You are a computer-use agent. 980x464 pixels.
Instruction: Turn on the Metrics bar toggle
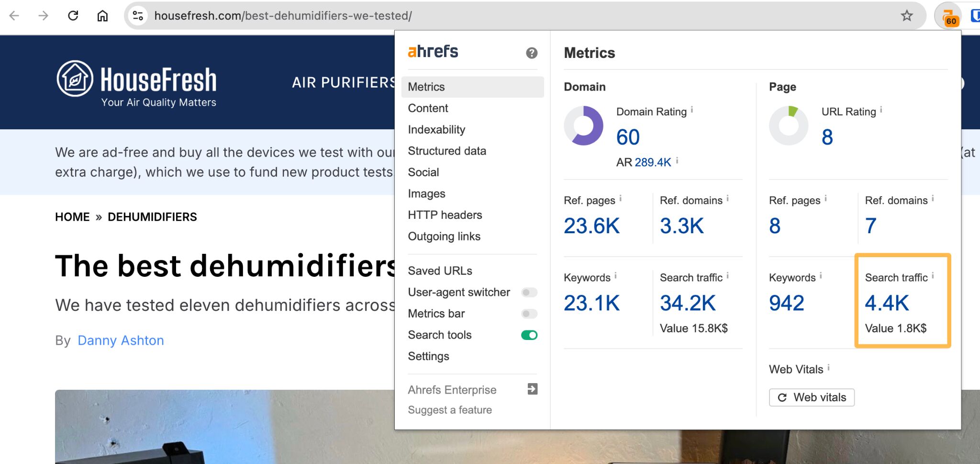[x=528, y=314]
